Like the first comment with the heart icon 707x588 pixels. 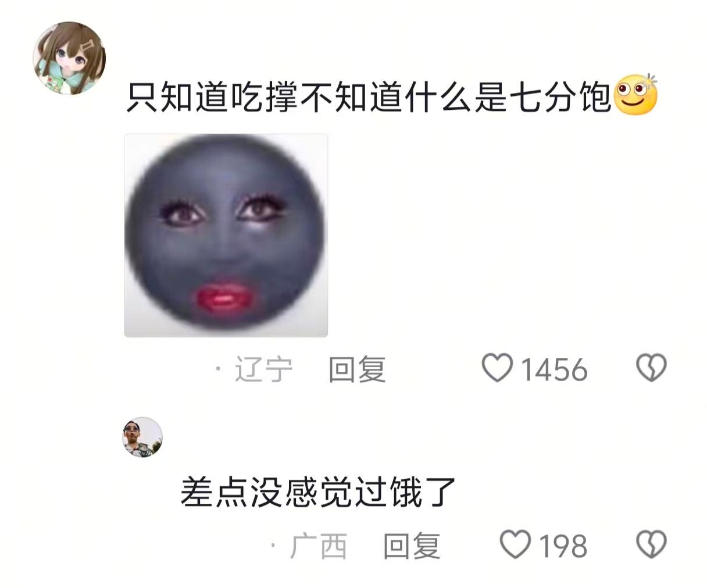coord(498,368)
